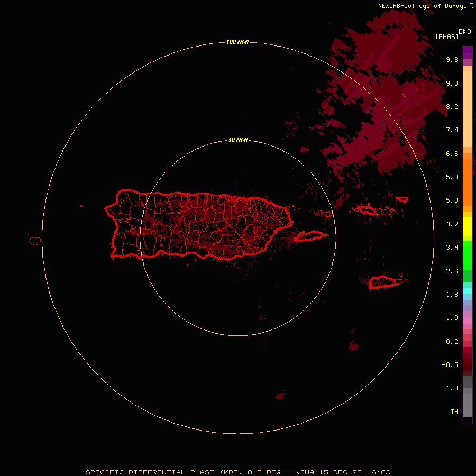Click the -1.3 value on the color scale
476x476 pixels.
click(450, 388)
